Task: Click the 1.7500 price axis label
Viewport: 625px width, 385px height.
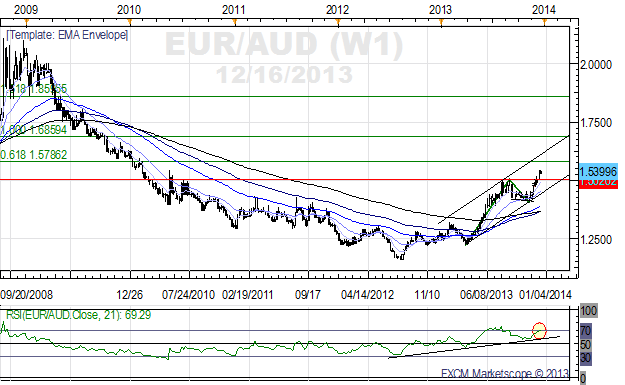Action: click(596, 123)
